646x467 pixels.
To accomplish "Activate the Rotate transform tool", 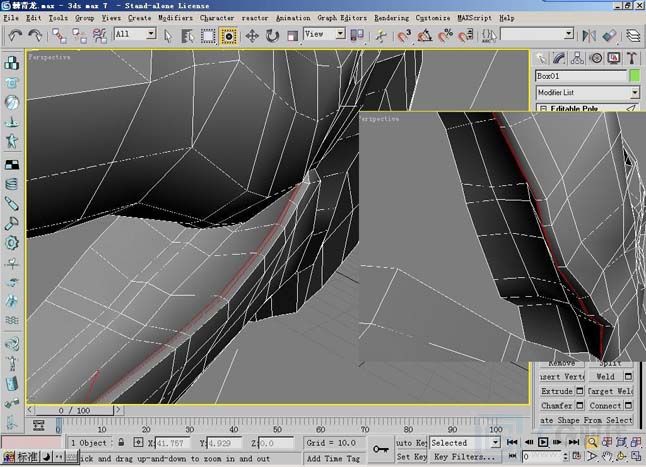I will 272,35.
